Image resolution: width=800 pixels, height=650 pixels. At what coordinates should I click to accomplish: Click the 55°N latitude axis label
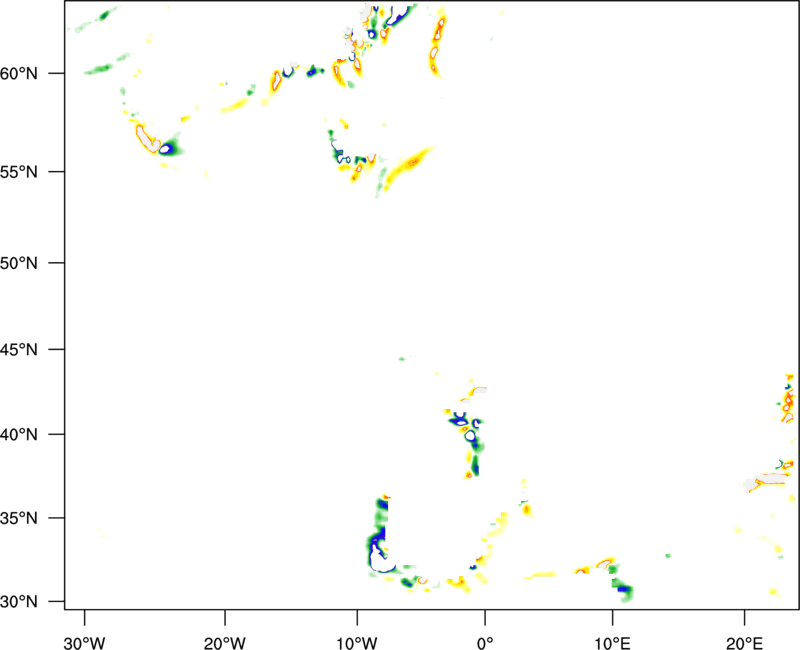(19, 171)
